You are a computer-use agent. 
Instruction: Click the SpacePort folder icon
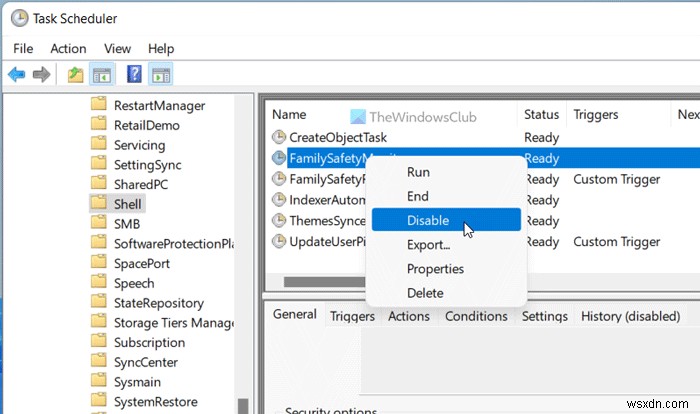point(99,262)
